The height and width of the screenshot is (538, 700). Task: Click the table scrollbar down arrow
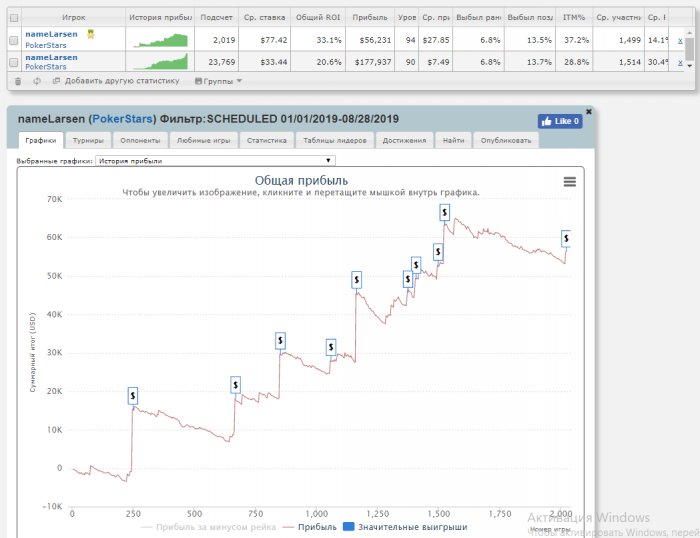pyautogui.click(x=690, y=66)
